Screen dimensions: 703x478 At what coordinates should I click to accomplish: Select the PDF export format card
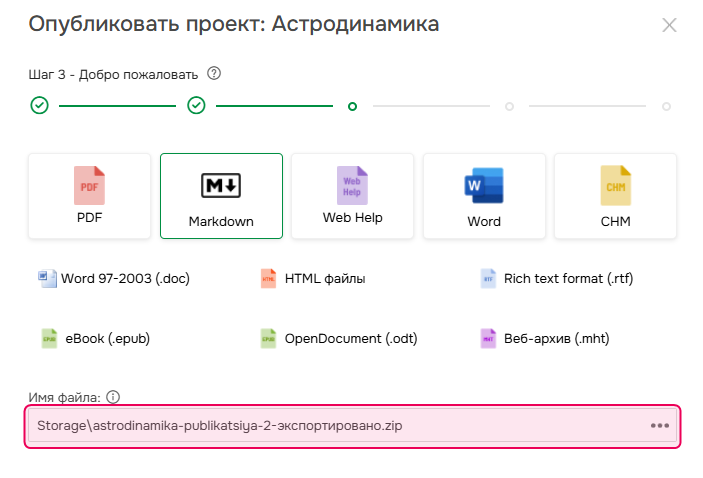pyautogui.click(x=89, y=196)
